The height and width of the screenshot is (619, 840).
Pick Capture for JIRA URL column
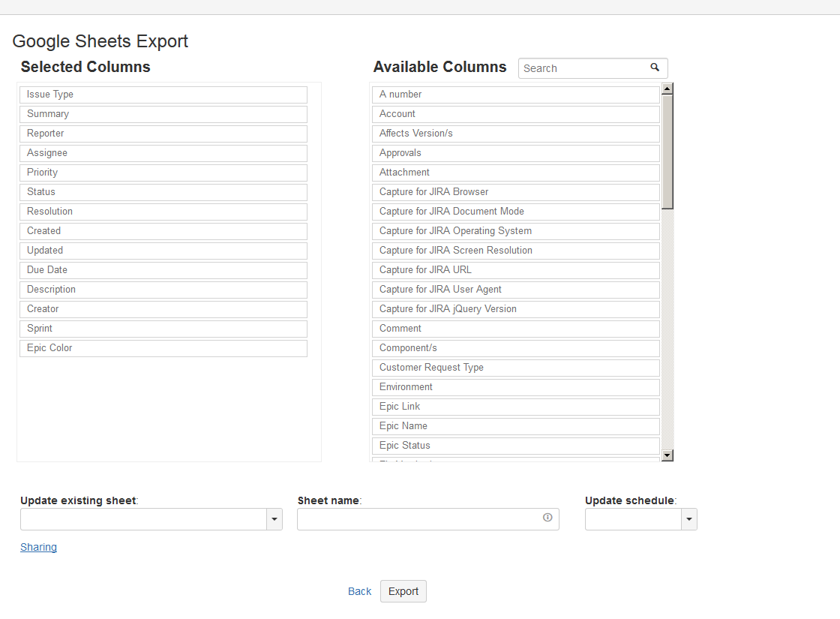516,270
